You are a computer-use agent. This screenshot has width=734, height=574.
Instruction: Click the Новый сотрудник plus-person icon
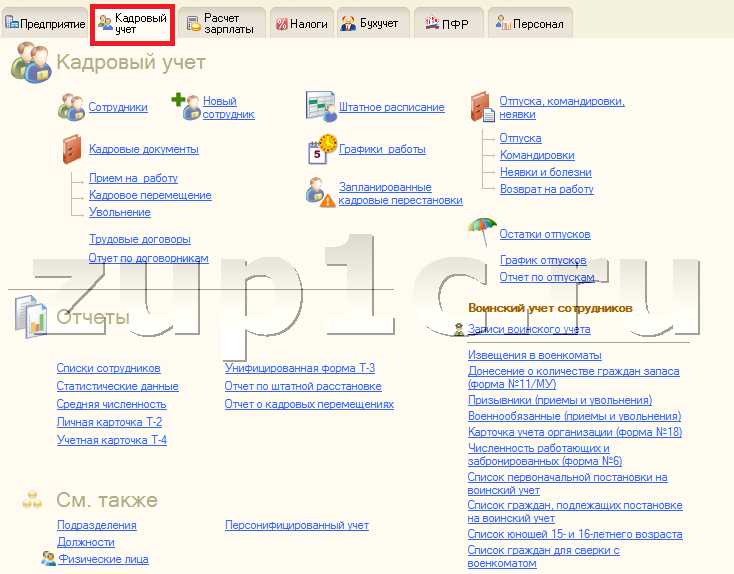186,106
